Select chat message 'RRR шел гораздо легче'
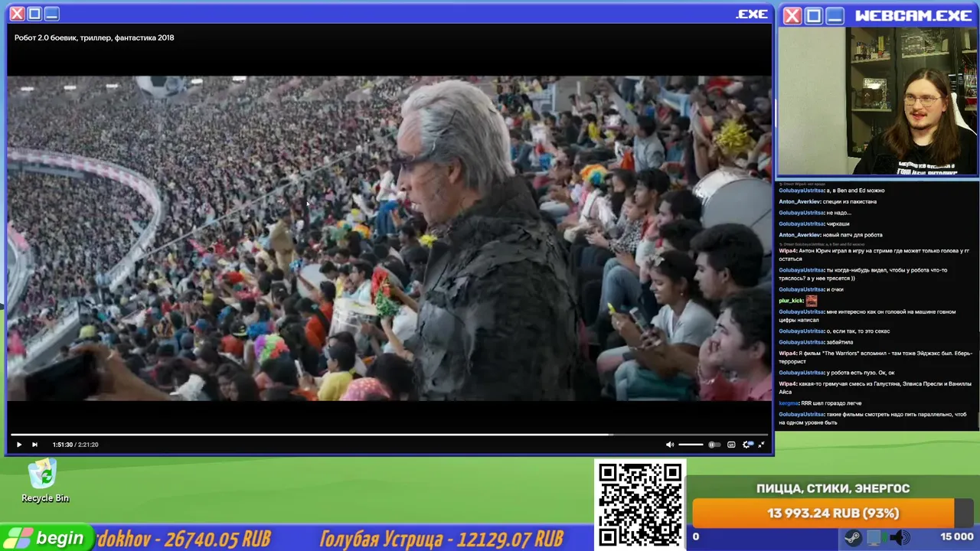 click(831, 403)
